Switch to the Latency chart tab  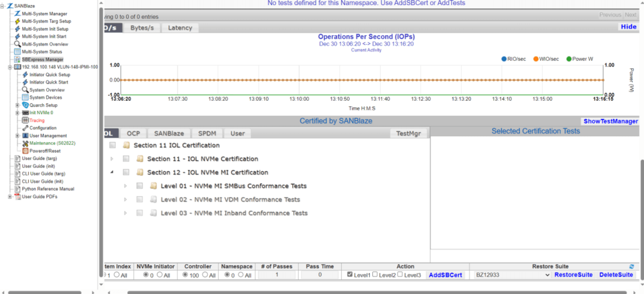[180, 28]
